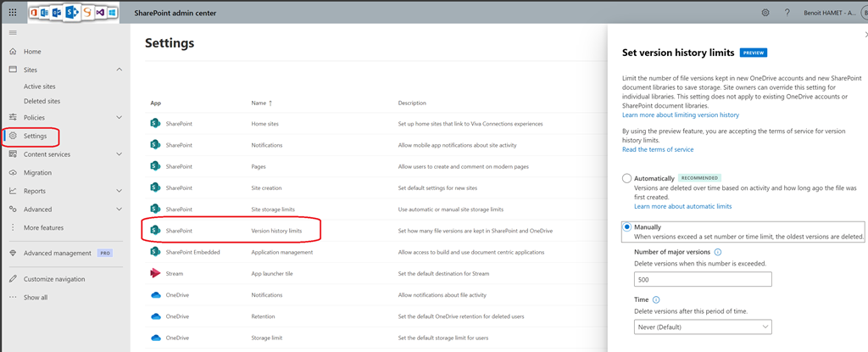Collapse the Sites navigation section
868x352 pixels.
click(x=118, y=70)
